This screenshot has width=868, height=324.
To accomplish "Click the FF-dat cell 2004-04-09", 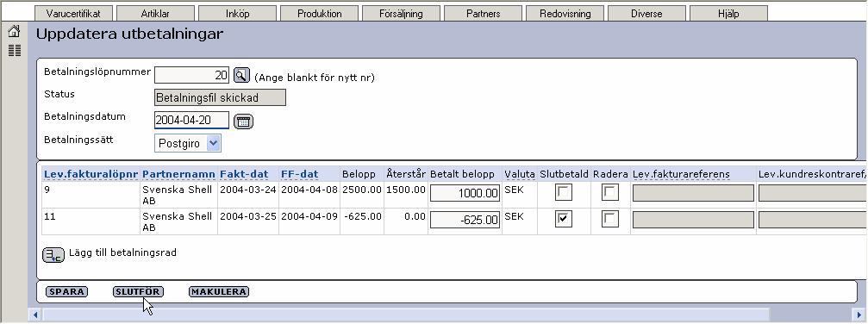I will click(x=309, y=216).
